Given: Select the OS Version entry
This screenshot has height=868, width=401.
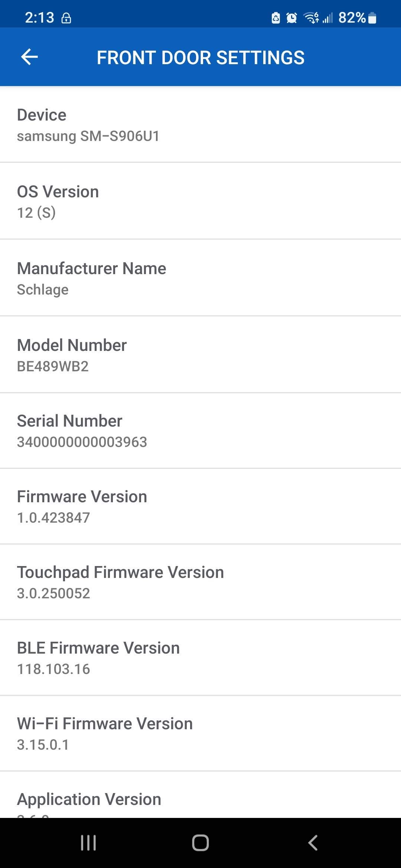Looking at the screenshot, I should 200,201.
